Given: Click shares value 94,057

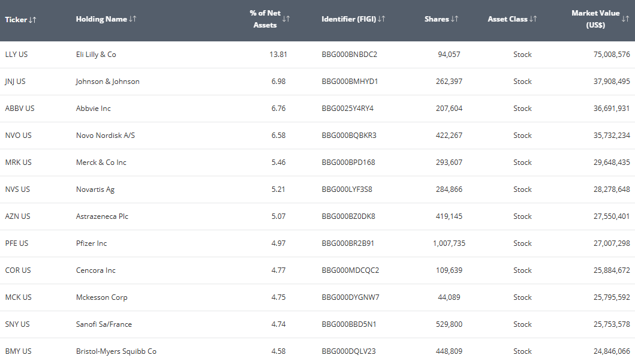Looking at the screenshot, I should point(449,54).
